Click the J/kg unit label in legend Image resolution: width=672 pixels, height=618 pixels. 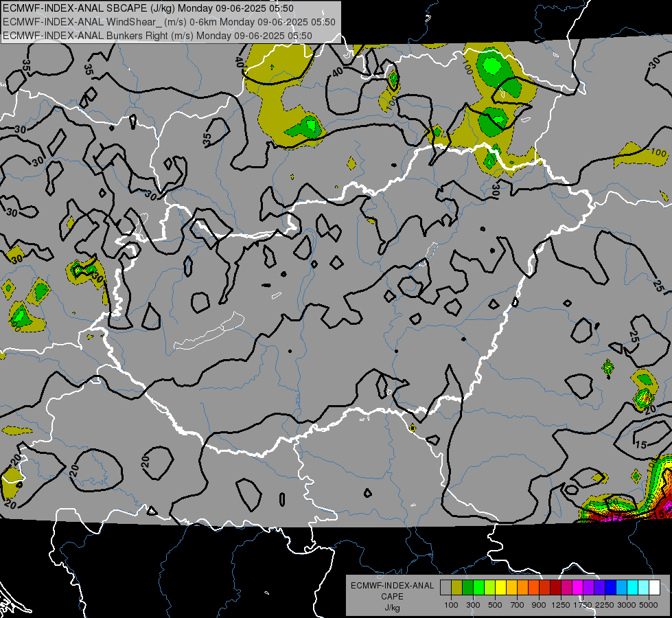point(392,608)
